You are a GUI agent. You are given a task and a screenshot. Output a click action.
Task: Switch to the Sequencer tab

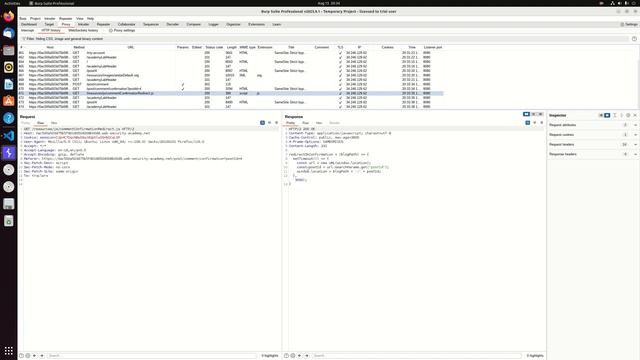coord(151,24)
